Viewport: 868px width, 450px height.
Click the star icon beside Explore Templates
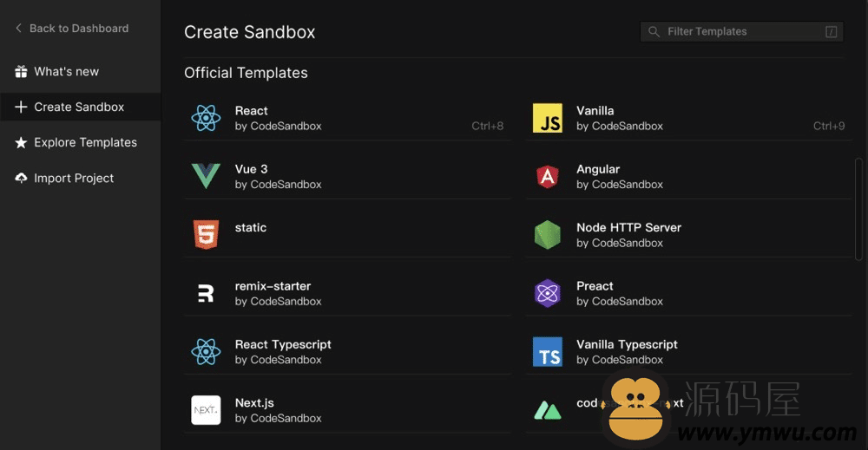[x=21, y=142]
